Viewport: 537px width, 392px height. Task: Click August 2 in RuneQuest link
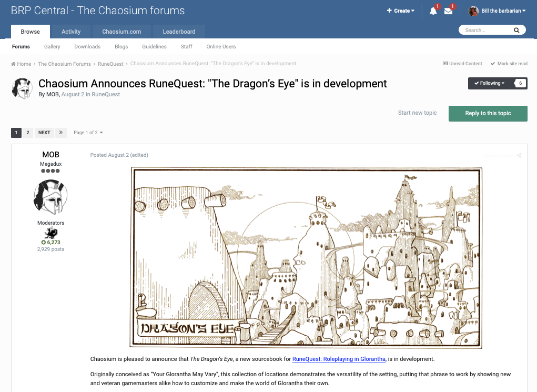tap(91, 94)
